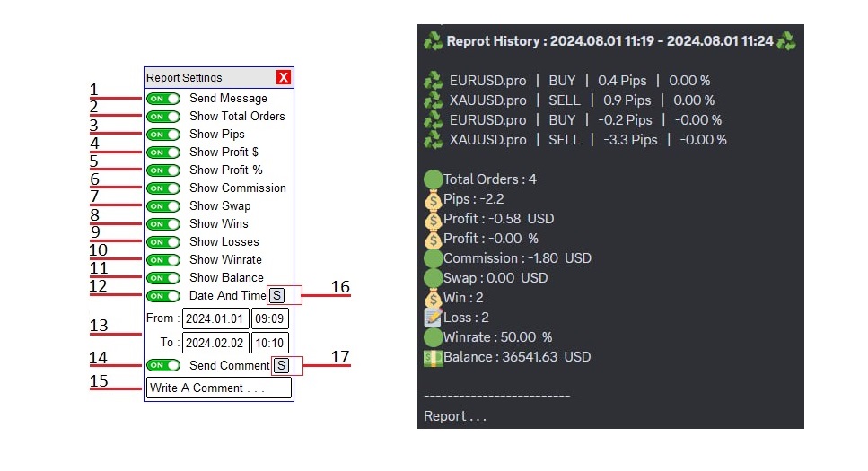Close the Report Settings panel
This screenshot has width=868, height=471.
(284, 77)
